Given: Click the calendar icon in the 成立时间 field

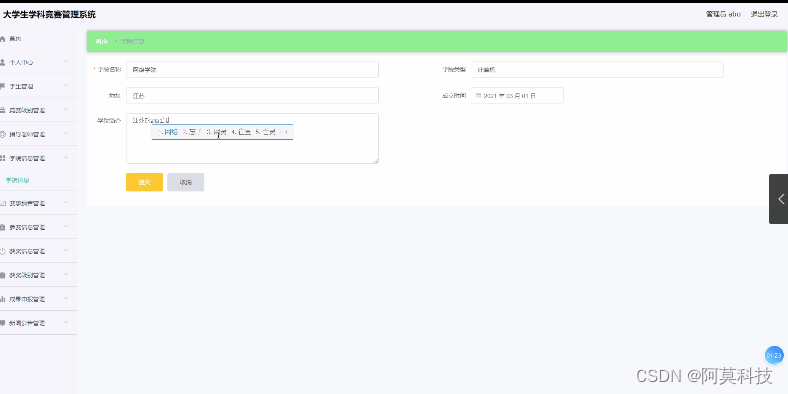Looking at the screenshot, I should [478, 95].
